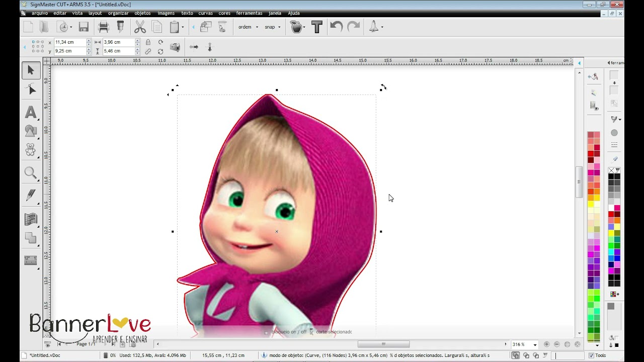Pick the white swatch in the right color palette
The width and height of the screenshot is (644, 362).
click(x=611, y=208)
